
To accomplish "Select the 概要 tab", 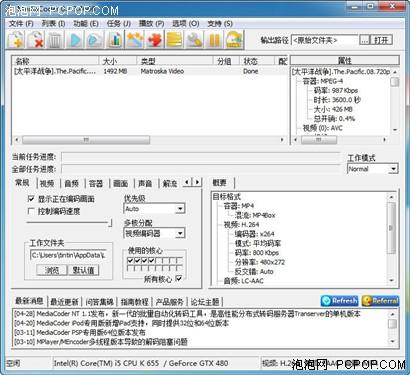I will tap(219, 183).
